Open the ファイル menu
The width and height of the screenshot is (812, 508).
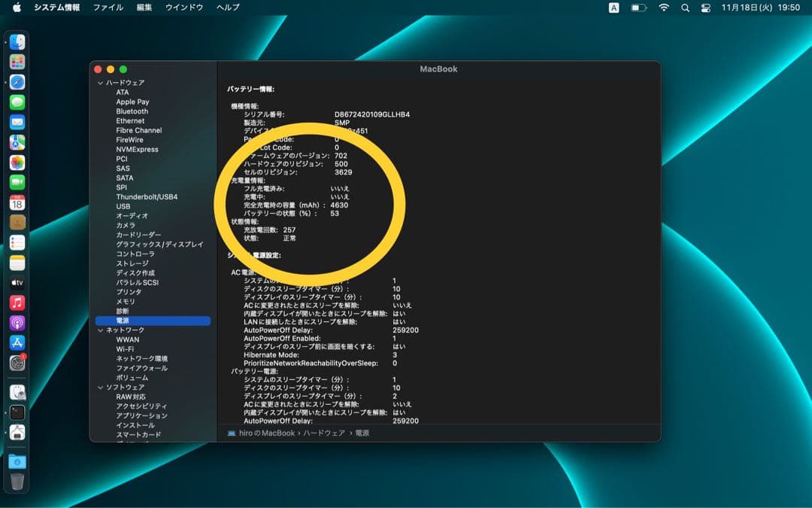point(109,8)
